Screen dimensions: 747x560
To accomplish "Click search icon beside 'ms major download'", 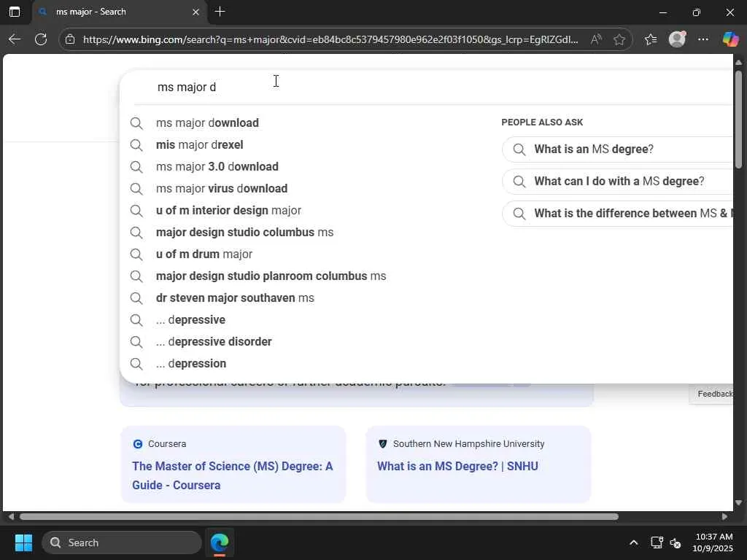I will (x=136, y=123).
